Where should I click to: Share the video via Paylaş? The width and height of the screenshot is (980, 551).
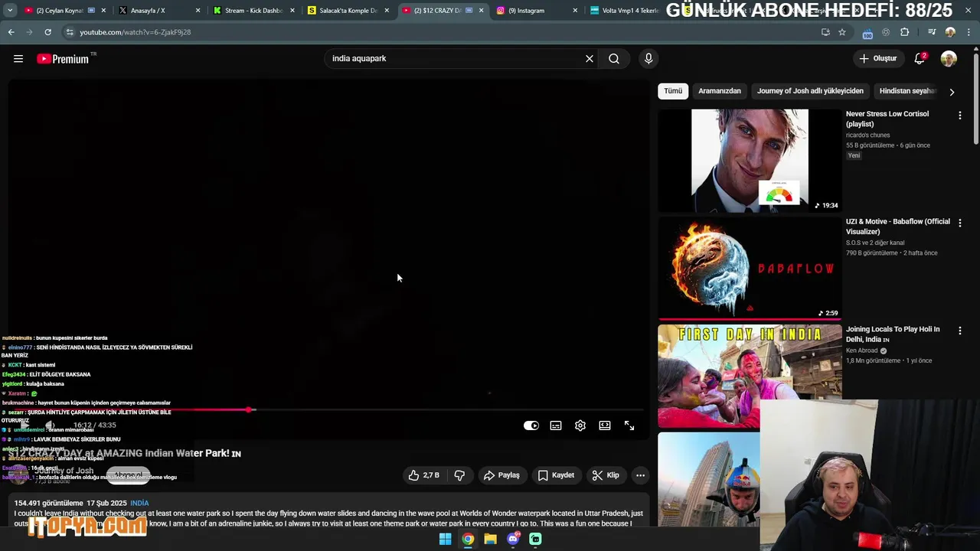501,475
